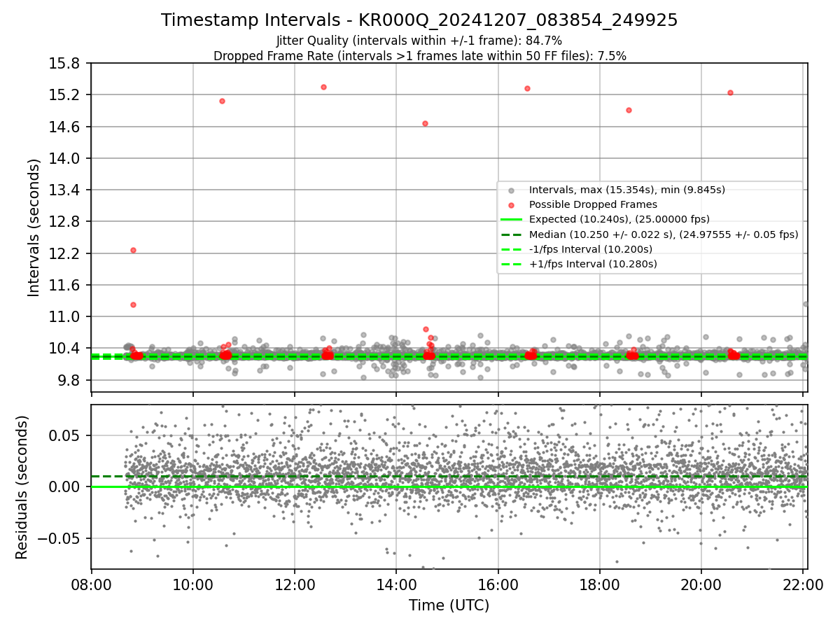The image size is (840, 630).
Task: Click the 08:00 x-axis tick label
Action: (x=91, y=584)
